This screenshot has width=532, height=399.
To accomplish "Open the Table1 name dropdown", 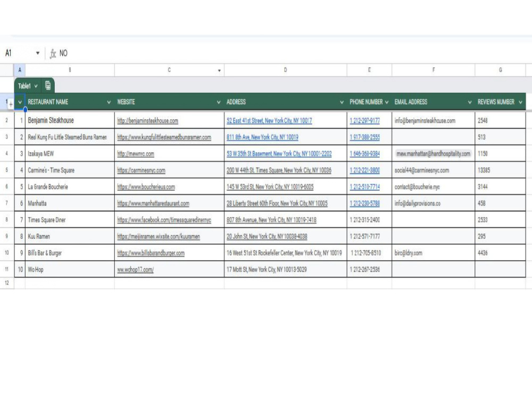I will tap(36, 86).
